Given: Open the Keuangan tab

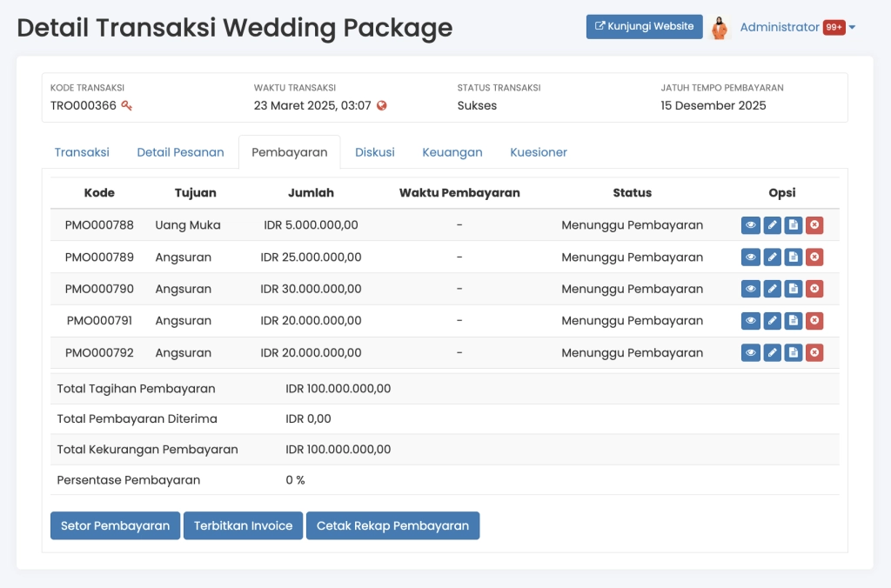Looking at the screenshot, I should coord(452,152).
